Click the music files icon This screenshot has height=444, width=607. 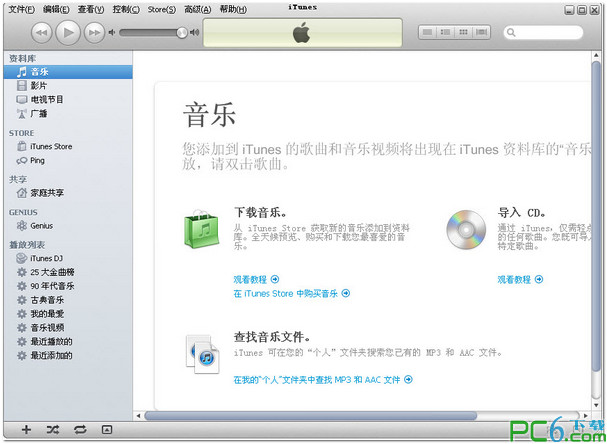[202, 355]
